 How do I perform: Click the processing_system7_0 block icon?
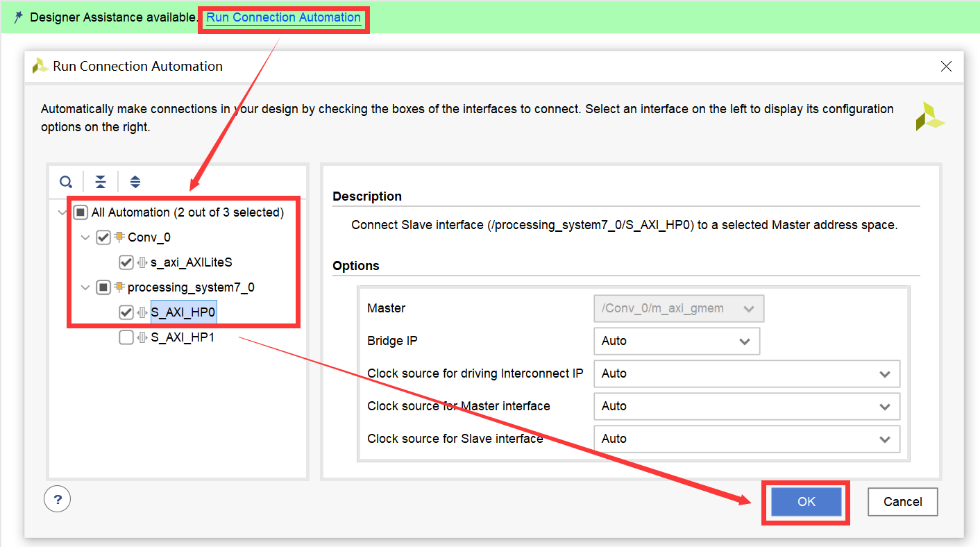tap(119, 287)
